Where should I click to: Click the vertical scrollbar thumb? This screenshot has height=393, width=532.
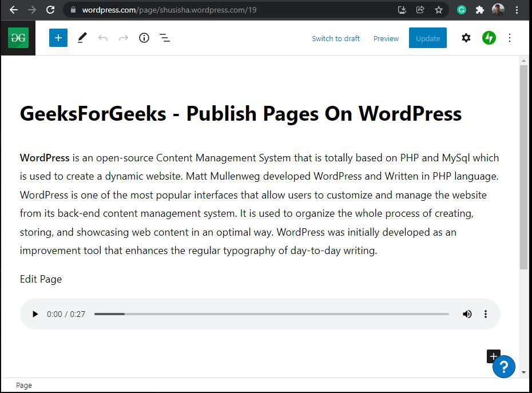523,167
